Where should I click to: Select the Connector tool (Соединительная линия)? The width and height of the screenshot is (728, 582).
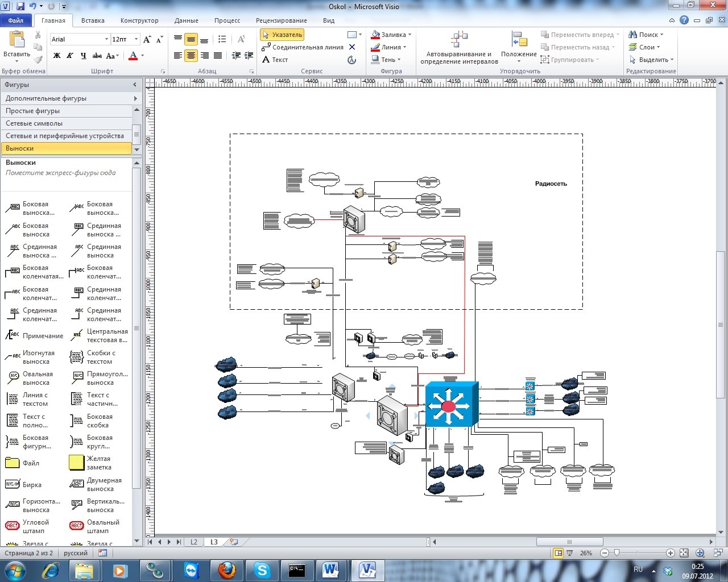303,47
